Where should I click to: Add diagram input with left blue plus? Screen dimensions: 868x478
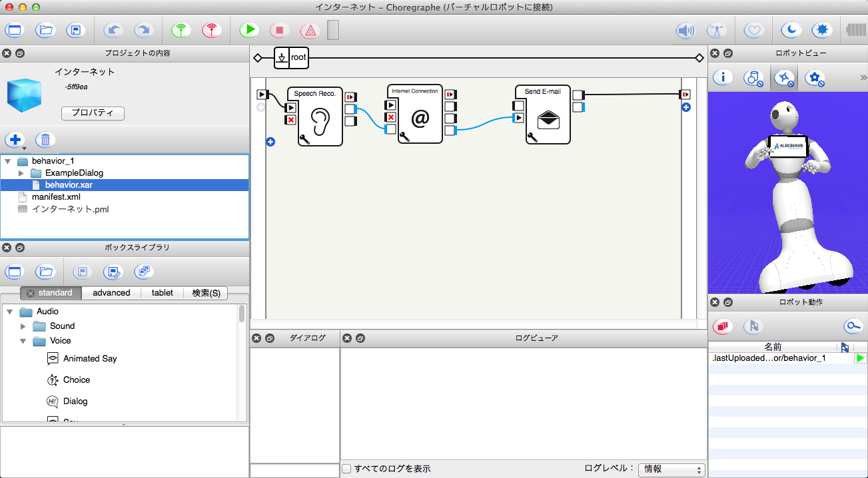click(270, 141)
